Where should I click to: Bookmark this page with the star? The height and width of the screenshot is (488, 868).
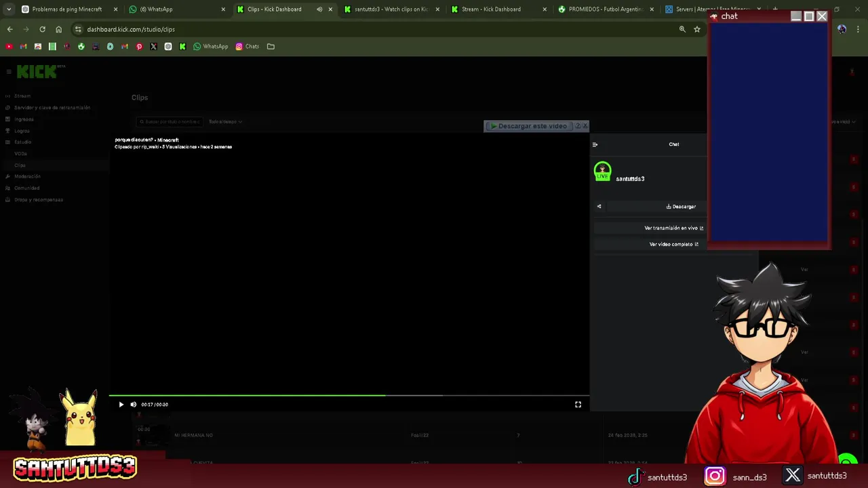pos(696,29)
